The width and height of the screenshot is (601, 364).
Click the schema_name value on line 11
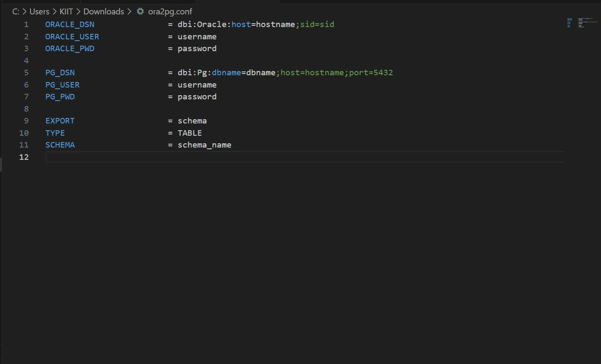click(x=204, y=145)
